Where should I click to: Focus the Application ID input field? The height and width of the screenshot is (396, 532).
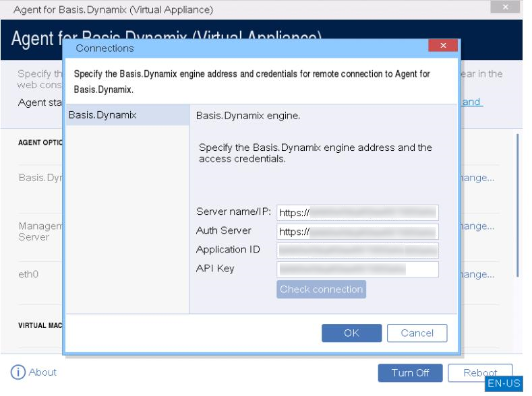[357, 251]
